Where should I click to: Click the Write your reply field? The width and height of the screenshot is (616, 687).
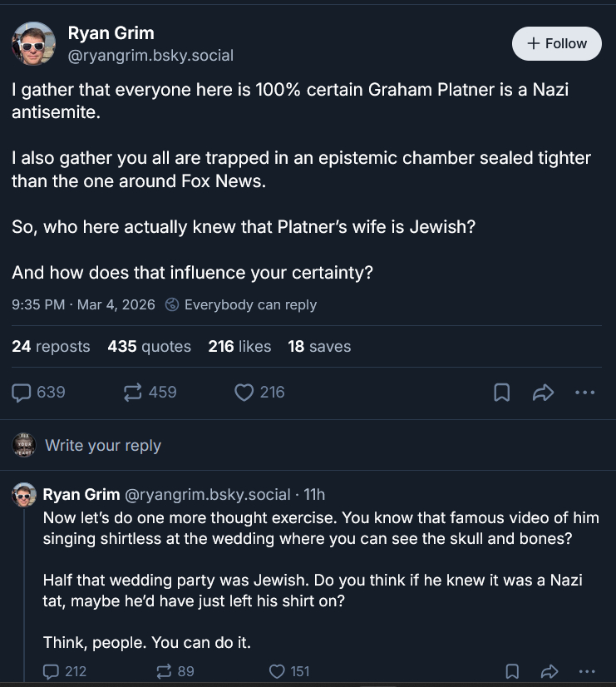[x=103, y=446]
